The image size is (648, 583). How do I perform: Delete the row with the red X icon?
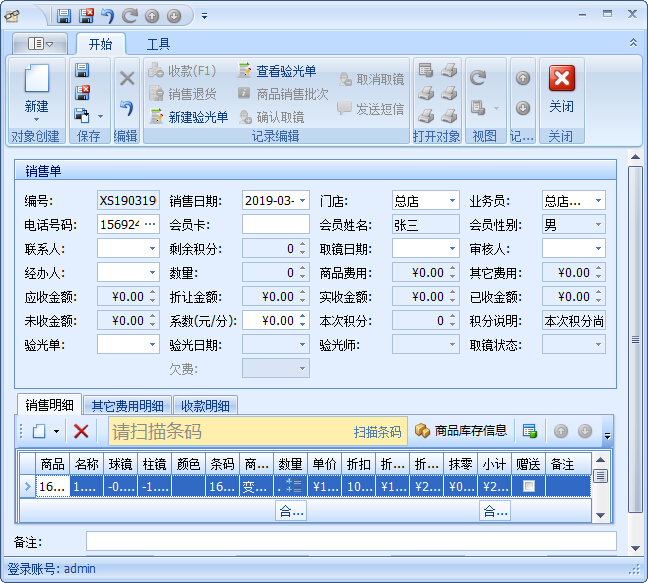pos(81,431)
